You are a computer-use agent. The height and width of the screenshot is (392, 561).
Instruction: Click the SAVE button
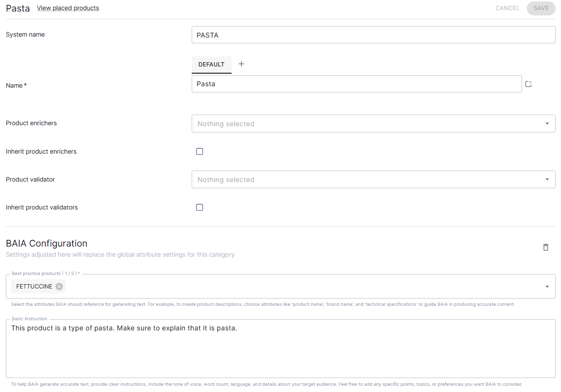pos(541,8)
